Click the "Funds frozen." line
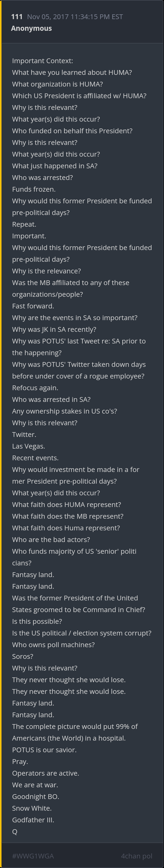 tap(34, 189)
